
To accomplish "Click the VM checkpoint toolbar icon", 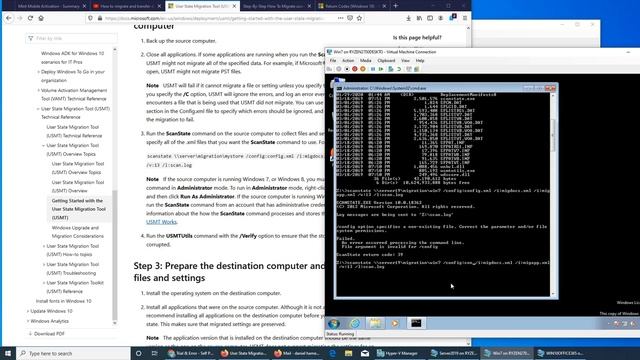I will coord(391,69).
